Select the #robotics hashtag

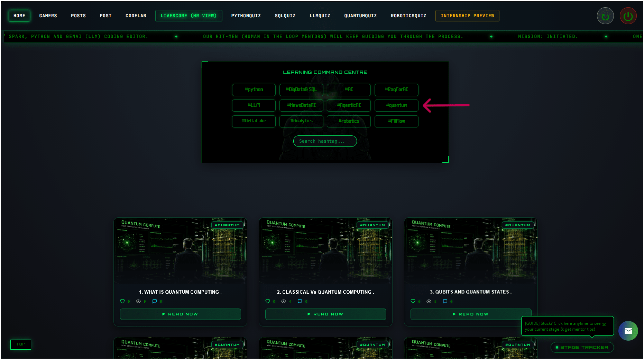point(349,121)
